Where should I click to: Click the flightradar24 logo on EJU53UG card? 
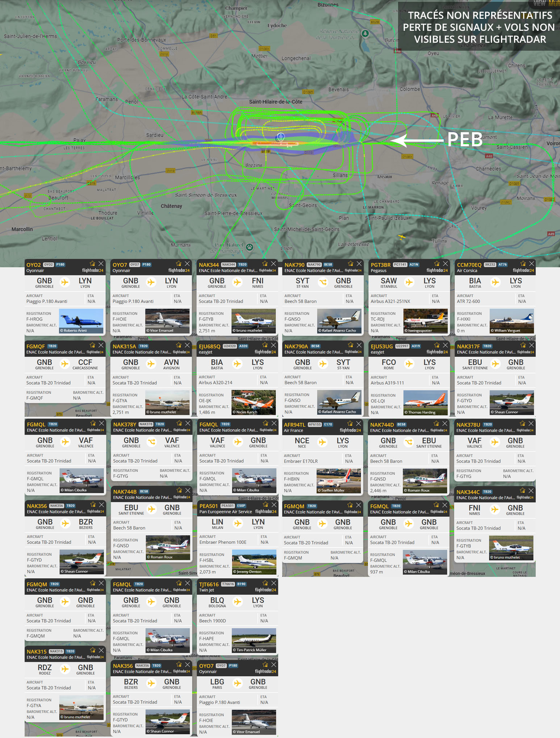tap(437, 352)
